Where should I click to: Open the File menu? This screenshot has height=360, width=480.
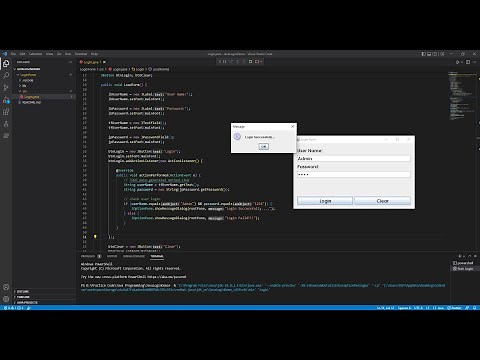[13, 54]
